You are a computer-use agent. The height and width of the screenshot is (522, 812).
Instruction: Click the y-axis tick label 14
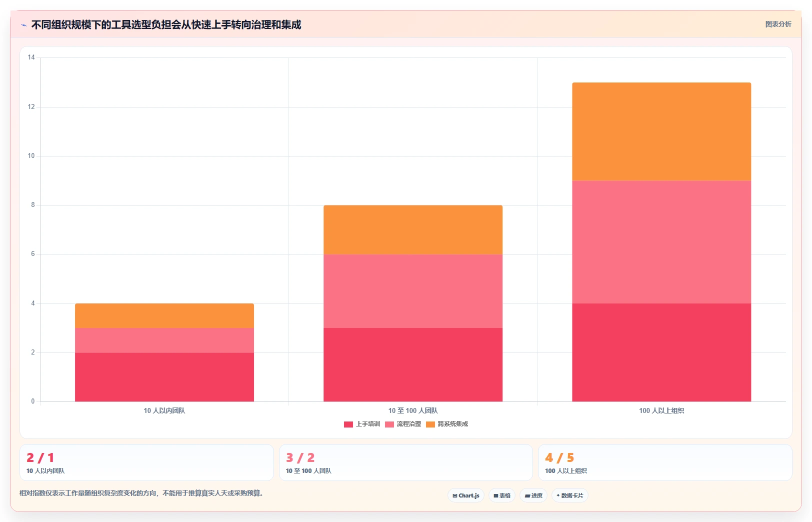pyautogui.click(x=31, y=57)
